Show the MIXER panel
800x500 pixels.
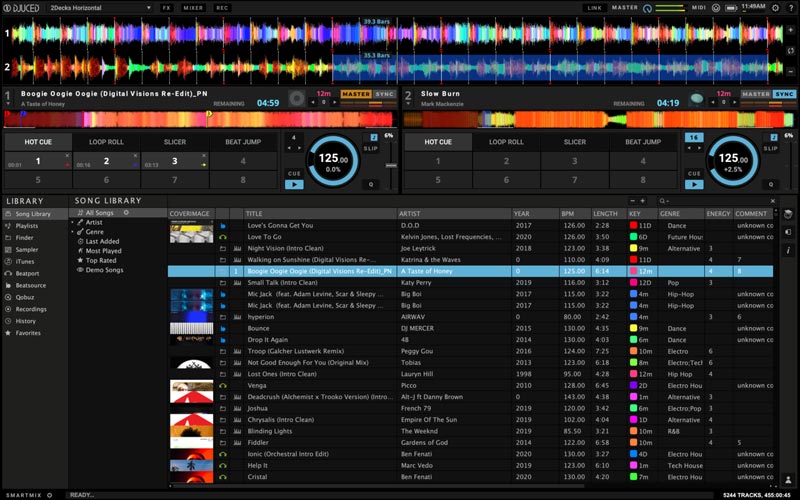pos(193,8)
